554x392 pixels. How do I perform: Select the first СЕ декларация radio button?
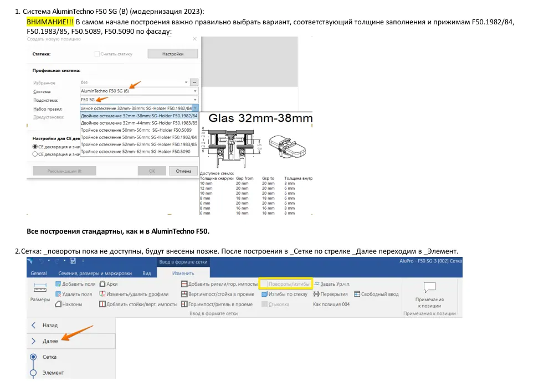click(x=35, y=147)
